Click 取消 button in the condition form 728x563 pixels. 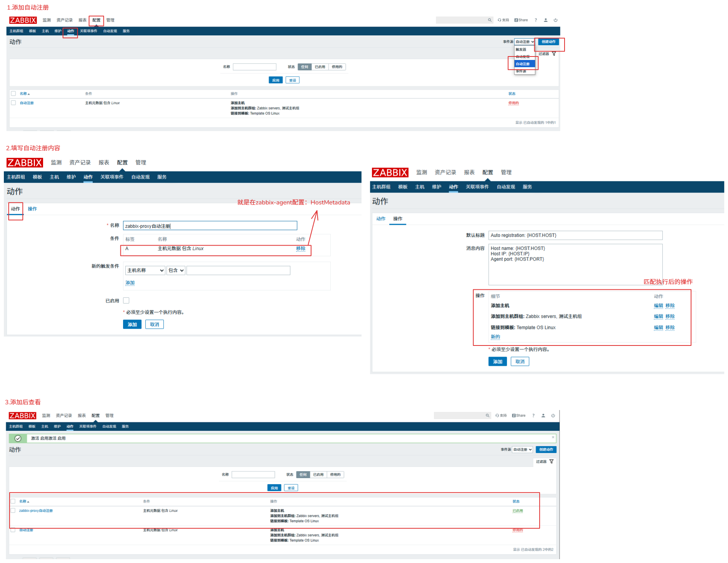tap(155, 324)
